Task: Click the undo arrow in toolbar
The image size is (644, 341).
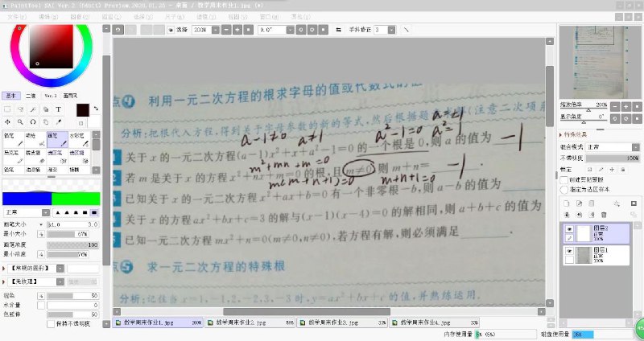Action: click(x=118, y=30)
